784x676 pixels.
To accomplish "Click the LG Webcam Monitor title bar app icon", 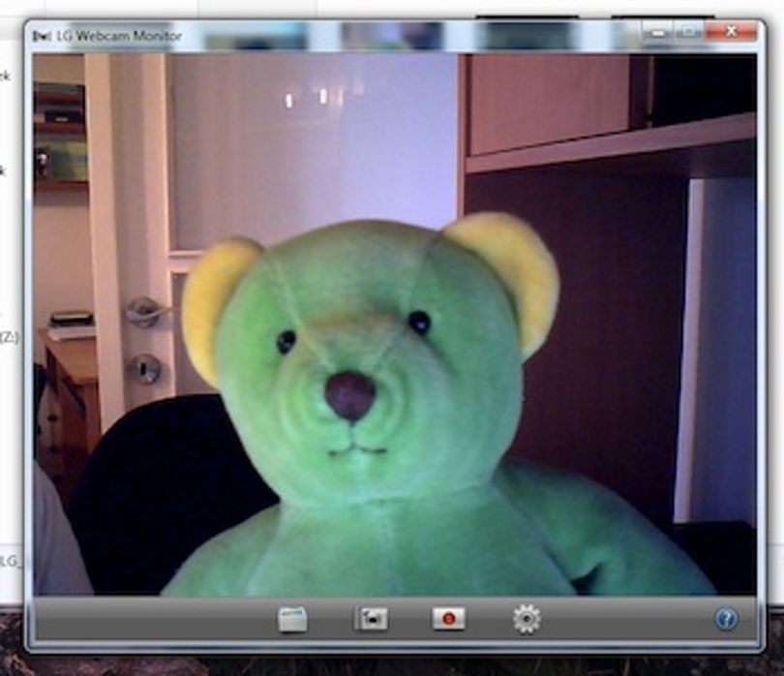I will pyautogui.click(x=42, y=36).
